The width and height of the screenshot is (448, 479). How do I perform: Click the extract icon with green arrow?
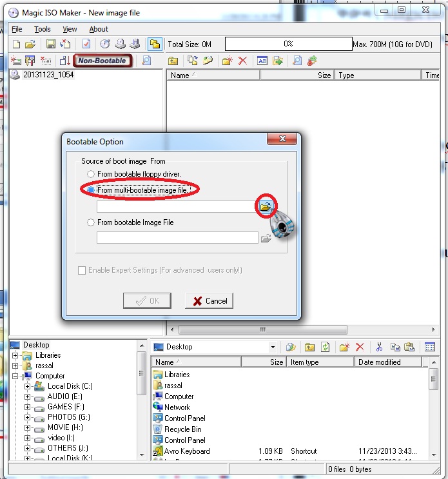[x=278, y=61]
